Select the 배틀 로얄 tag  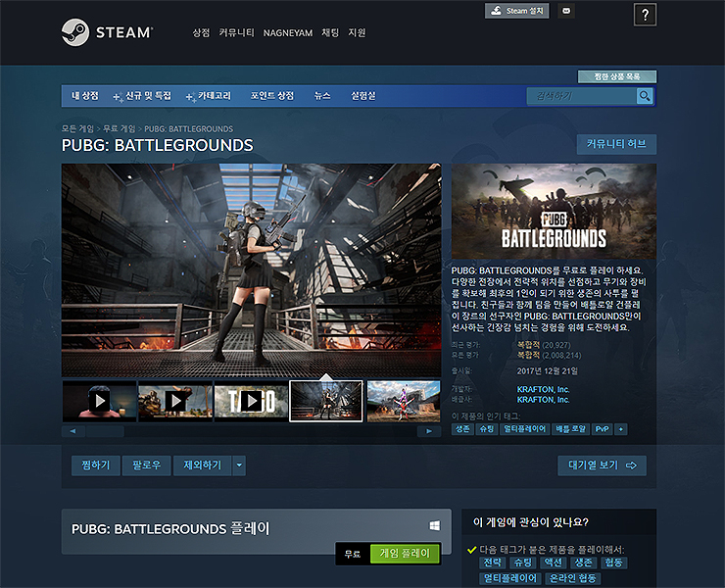[x=570, y=429]
